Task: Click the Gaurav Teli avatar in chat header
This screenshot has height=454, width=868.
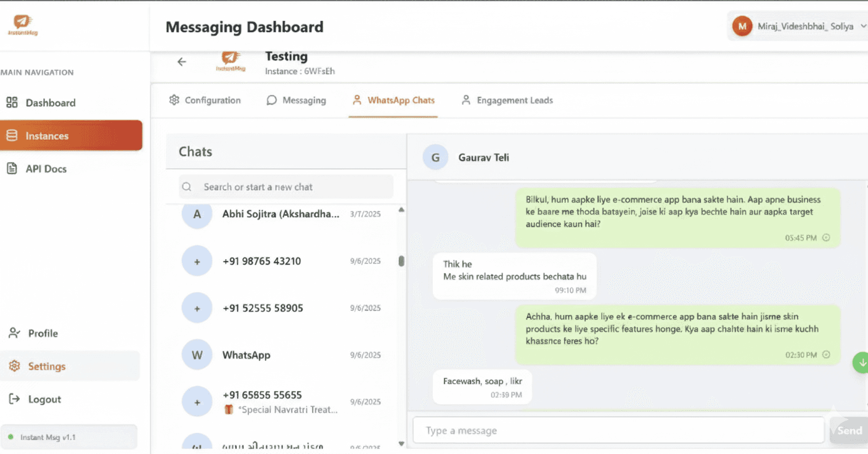Action: point(435,157)
